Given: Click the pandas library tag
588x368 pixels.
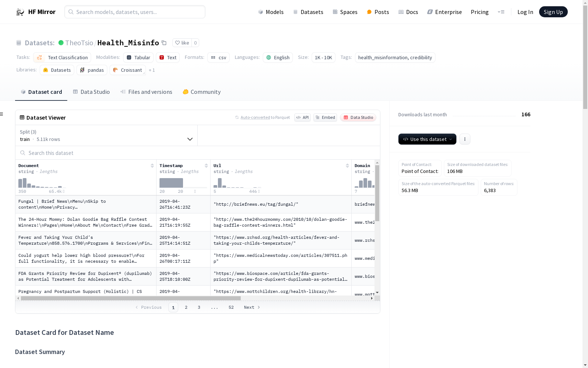Looking at the screenshot, I should pos(92,70).
